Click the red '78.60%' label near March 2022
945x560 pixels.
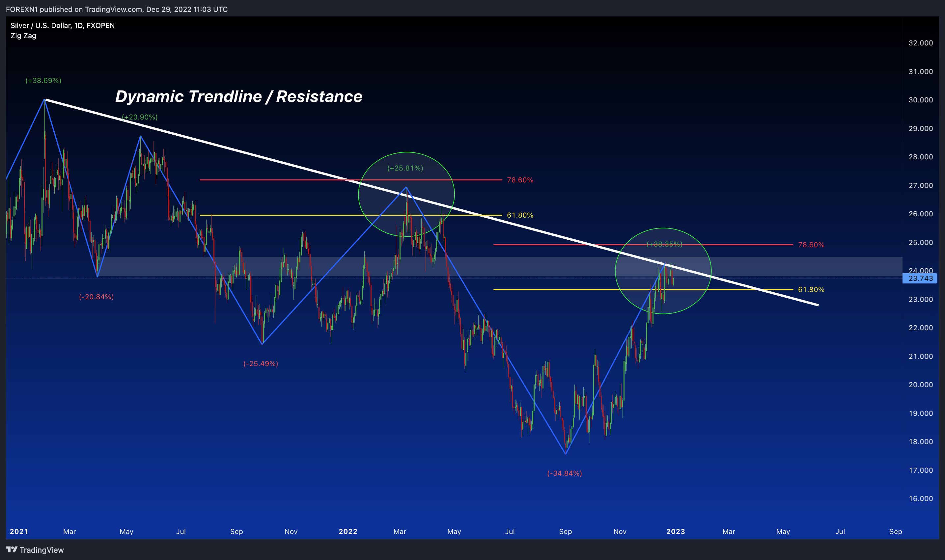pyautogui.click(x=520, y=180)
